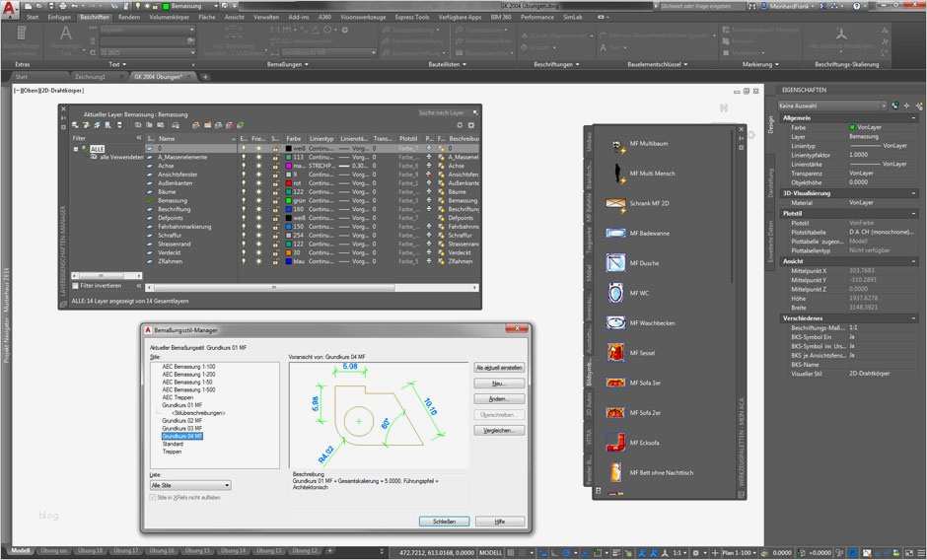This screenshot has height=560, width=927.
Task: Check the Filter invertieren checkbox
Action: coord(75,286)
